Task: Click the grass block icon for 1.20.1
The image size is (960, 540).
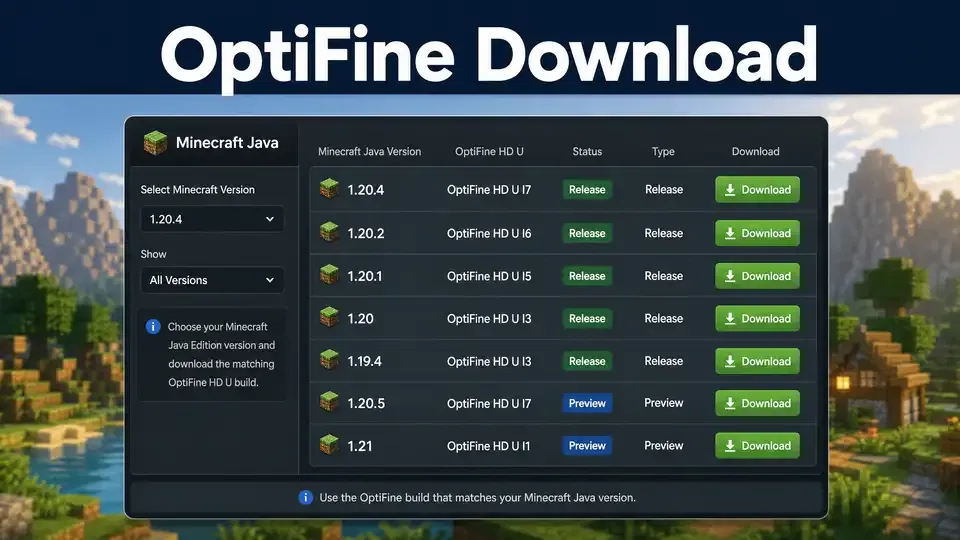Action: click(x=329, y=275)
